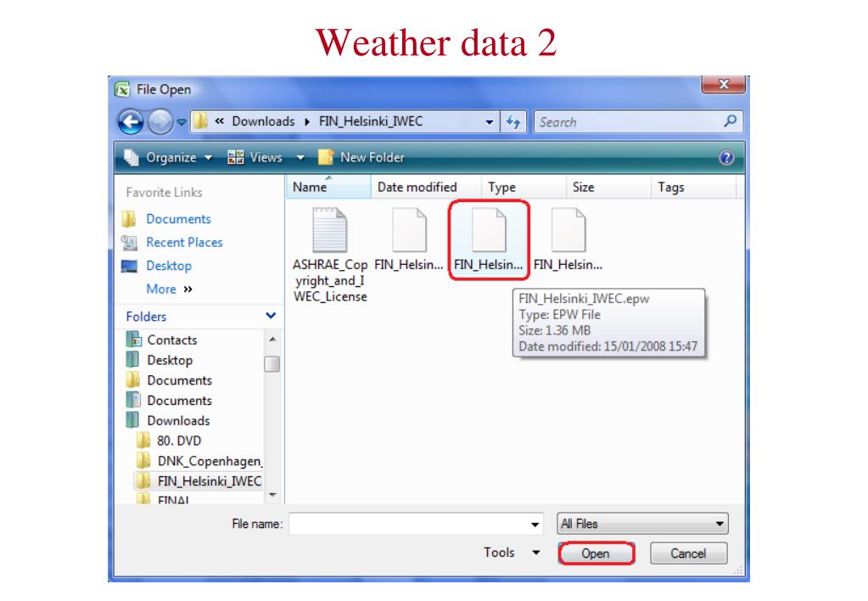Sort by Tags column header
The width and height of the screenshot is (868, 601).
[694, 188]
